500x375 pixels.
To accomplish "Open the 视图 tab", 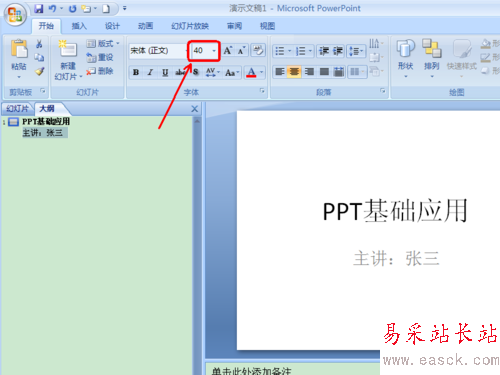I will click(267, 26).
